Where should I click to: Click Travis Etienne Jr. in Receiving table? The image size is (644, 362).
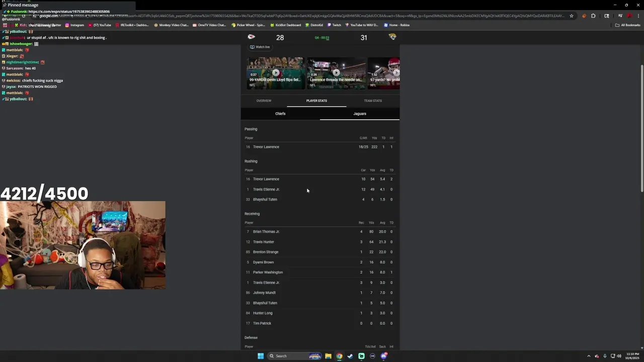point(266,283)
